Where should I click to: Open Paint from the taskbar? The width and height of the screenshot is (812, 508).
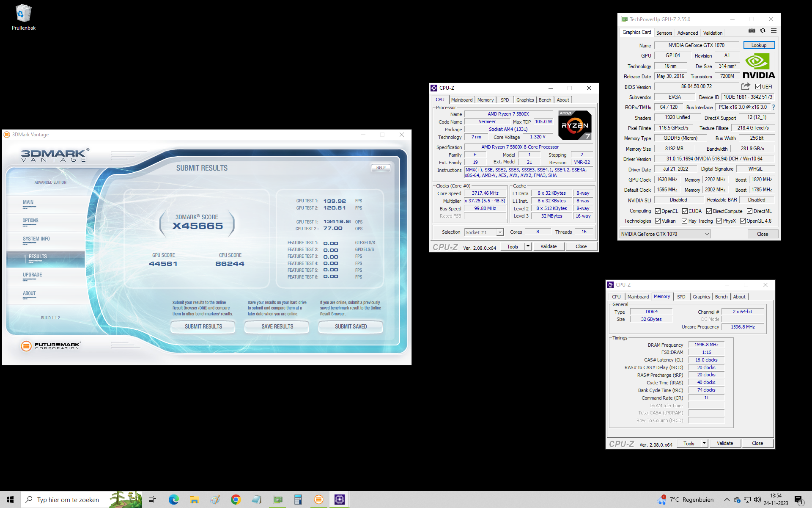click(215, 500)
